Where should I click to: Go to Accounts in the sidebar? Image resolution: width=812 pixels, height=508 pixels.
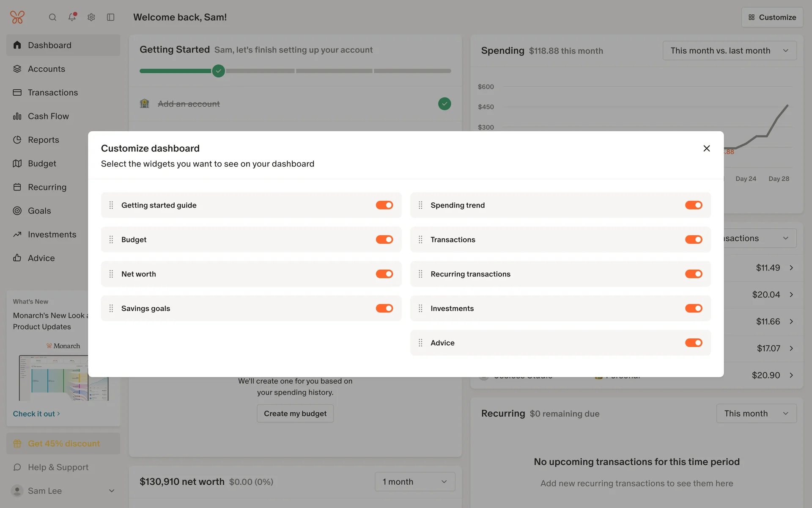47,69
